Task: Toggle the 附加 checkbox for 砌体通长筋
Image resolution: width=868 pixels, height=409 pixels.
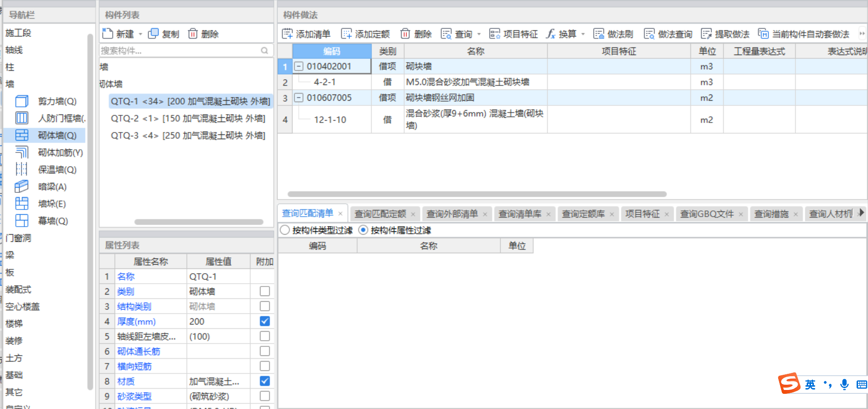Action: click(265, 351)
